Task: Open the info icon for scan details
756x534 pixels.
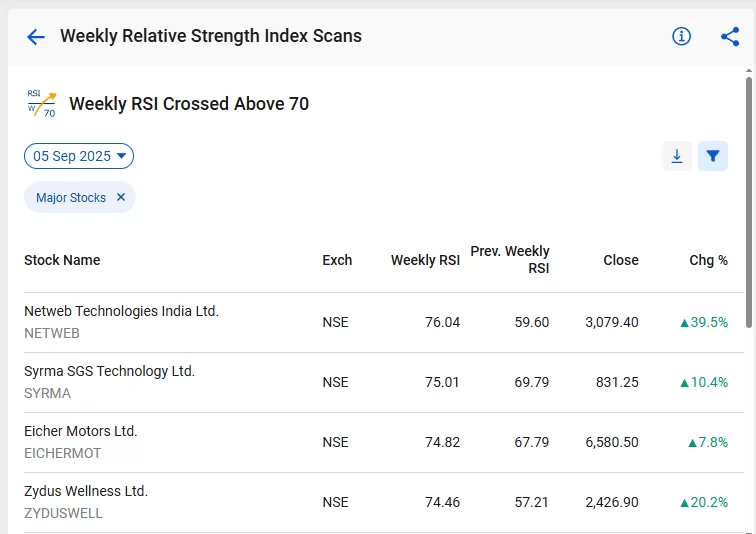Action: tap(681, 36)
